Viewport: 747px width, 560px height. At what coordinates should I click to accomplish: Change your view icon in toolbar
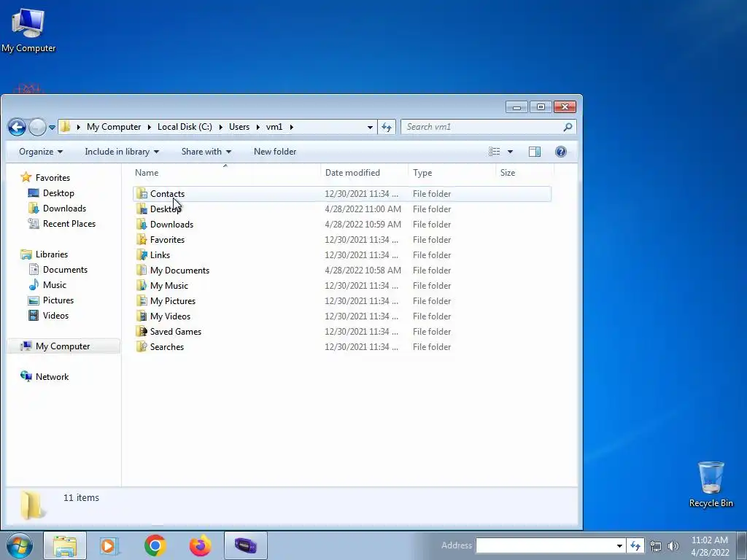495,152
